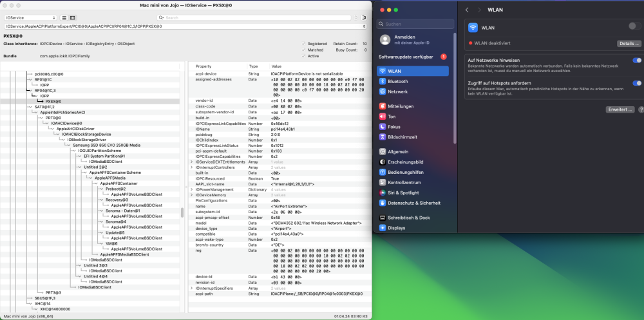Open Erscheinungsbild settings pane
The width and height of the screenshot is (644, 320).
[413, 162]
